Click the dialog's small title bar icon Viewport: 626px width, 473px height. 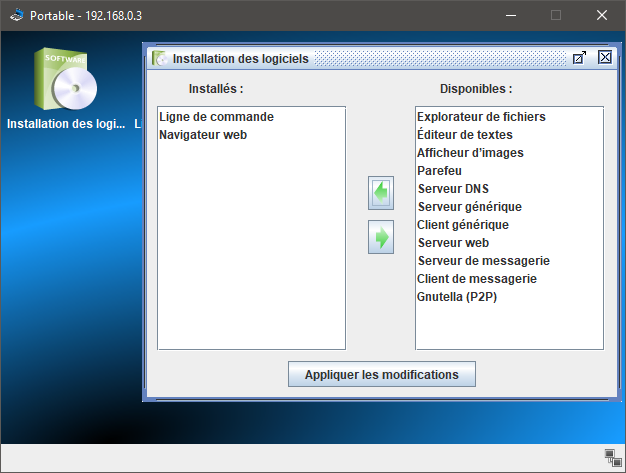(160, 59)
